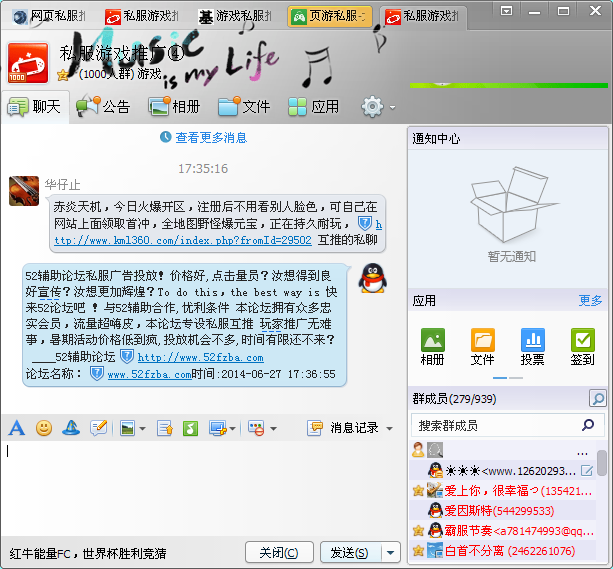The image size is (613, 569).
Task: Click the 群成员(279/939) header
Action: [454, 399]
